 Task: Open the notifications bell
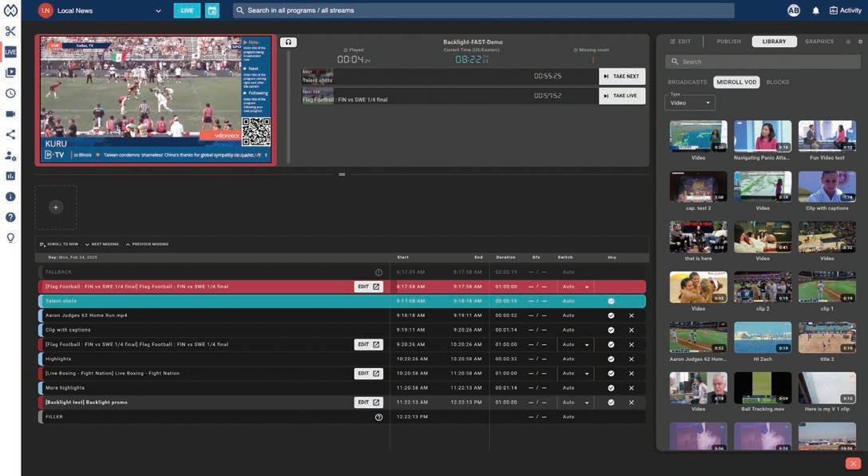[x=815, y=10]
